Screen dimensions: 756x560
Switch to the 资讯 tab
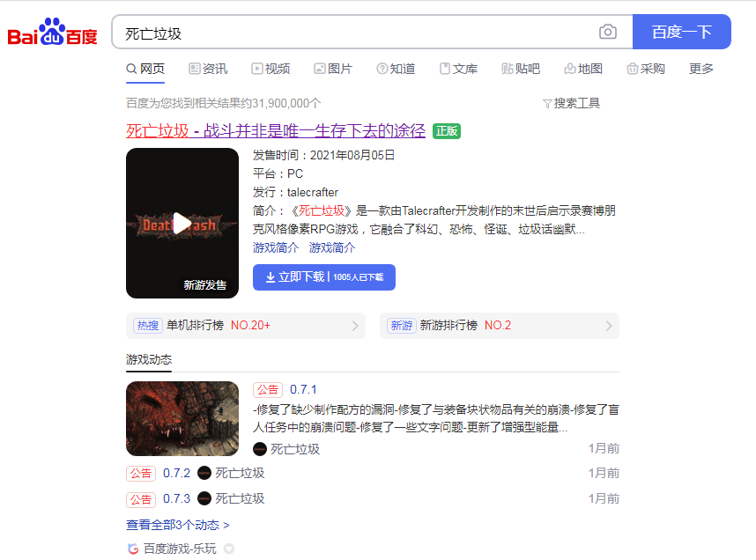click(208, 69)
